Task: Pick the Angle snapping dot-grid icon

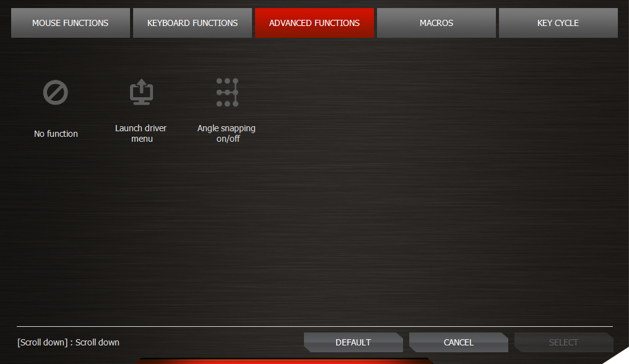Action: point(227,92)
